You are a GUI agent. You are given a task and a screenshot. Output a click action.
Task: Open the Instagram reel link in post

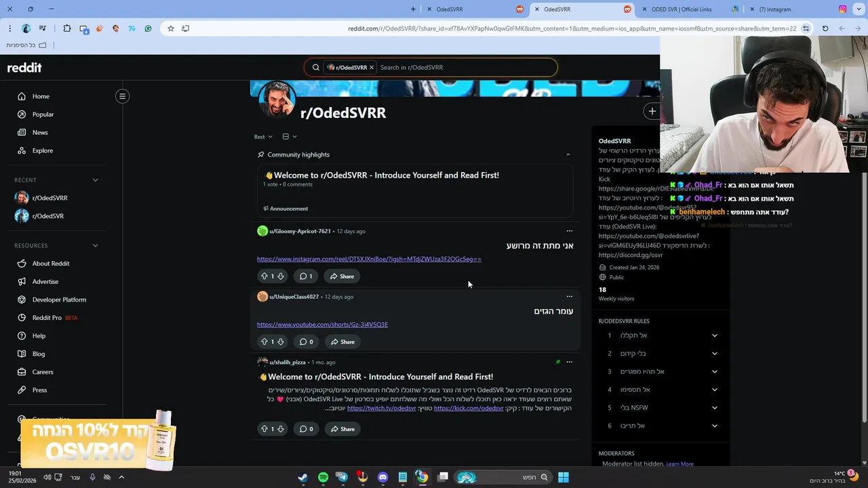point(369,259)
